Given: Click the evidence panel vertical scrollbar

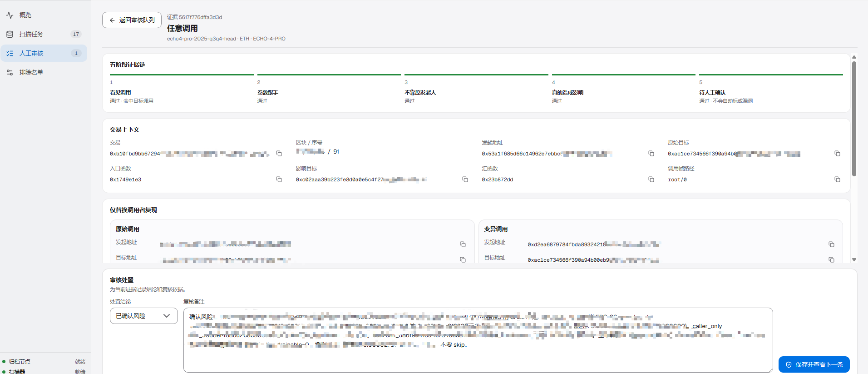Looking at the screenshot, I should (854, 119).
